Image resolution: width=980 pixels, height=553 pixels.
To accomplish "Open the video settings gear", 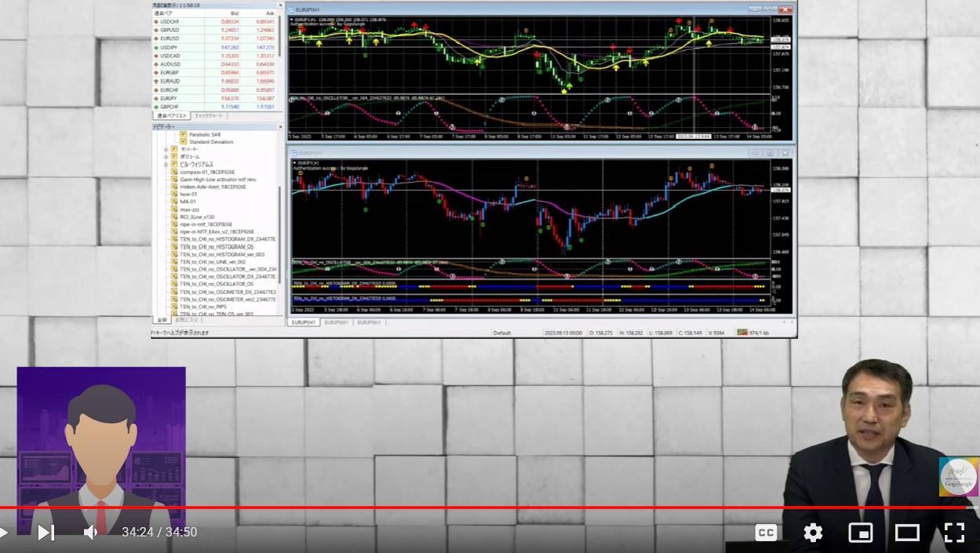I will (813, 533).
